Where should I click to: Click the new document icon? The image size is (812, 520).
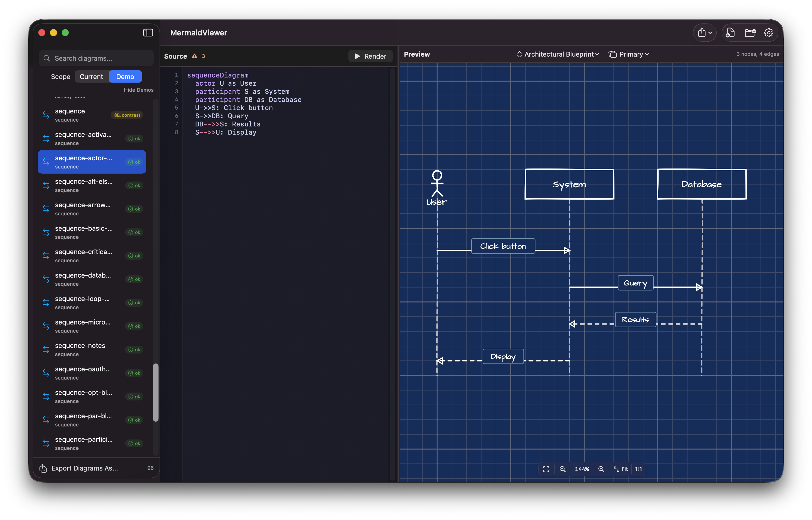pyautogui.click(x=730, y=33)
